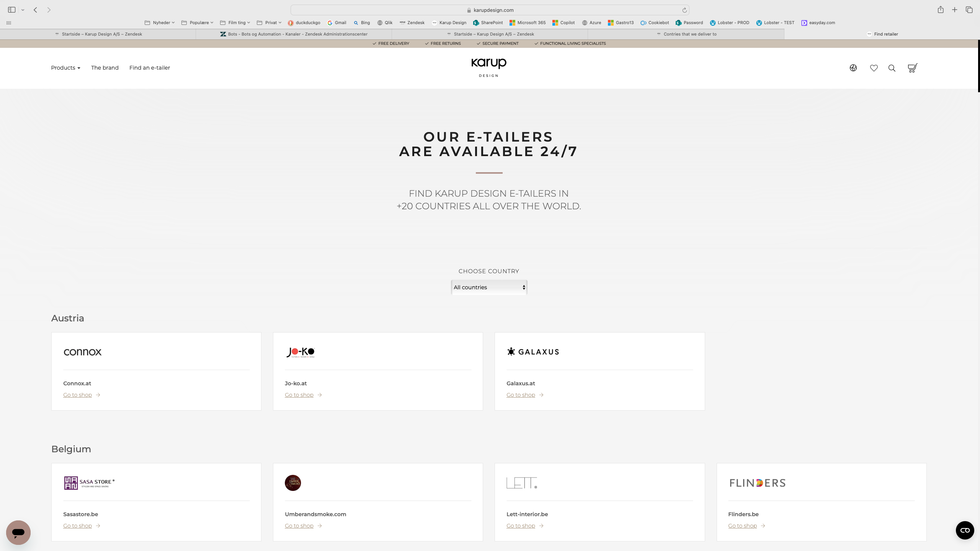Open the chat bubble widget
This screenshot has width=980, height=551.
pyautogui.click(x=18, y=532)
